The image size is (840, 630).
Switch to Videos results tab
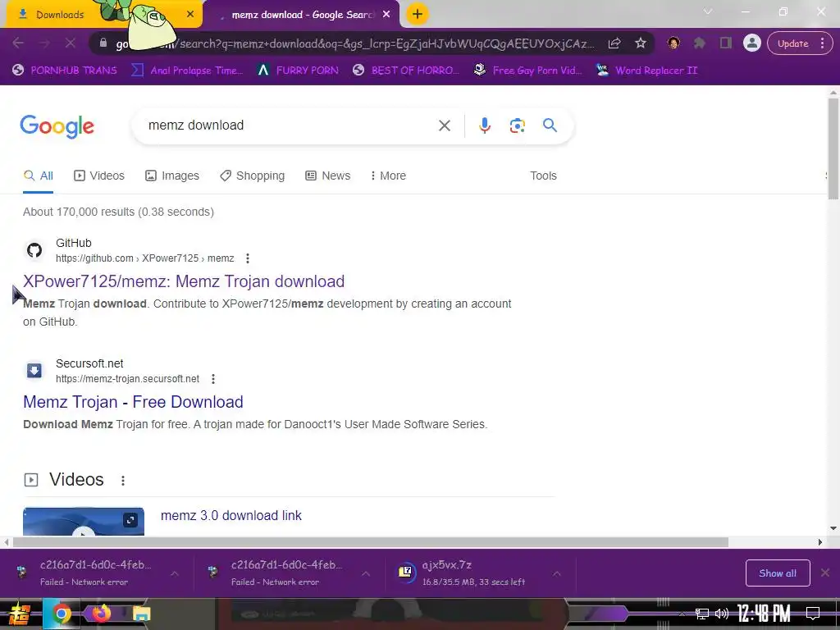click(x=99, y=176)
